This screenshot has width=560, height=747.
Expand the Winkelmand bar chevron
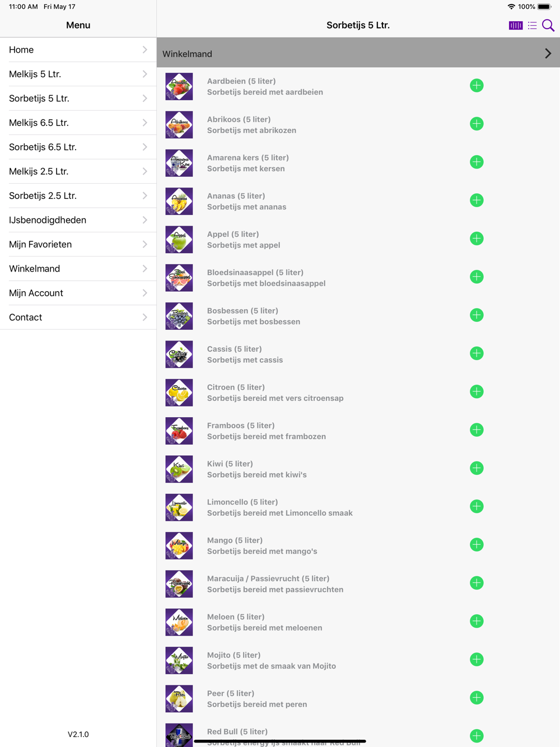tap(548, 54)
